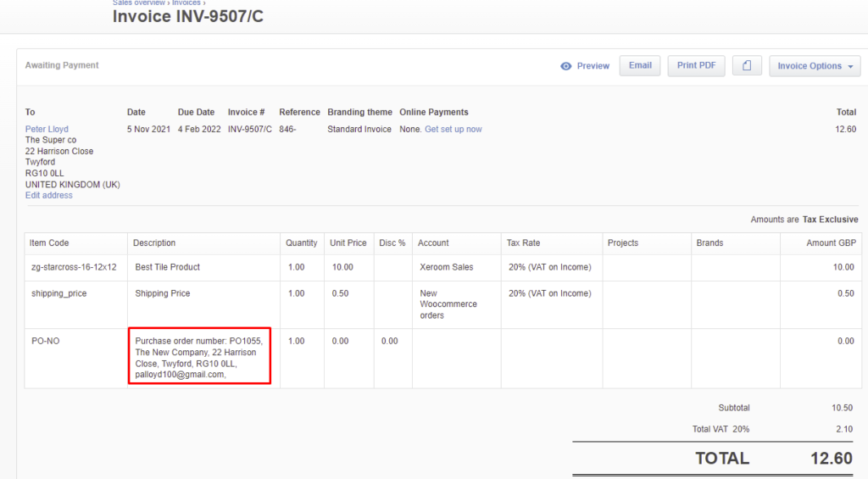
Task: Click the TOTAL 12.60 amount
Action: click(832, 459)
